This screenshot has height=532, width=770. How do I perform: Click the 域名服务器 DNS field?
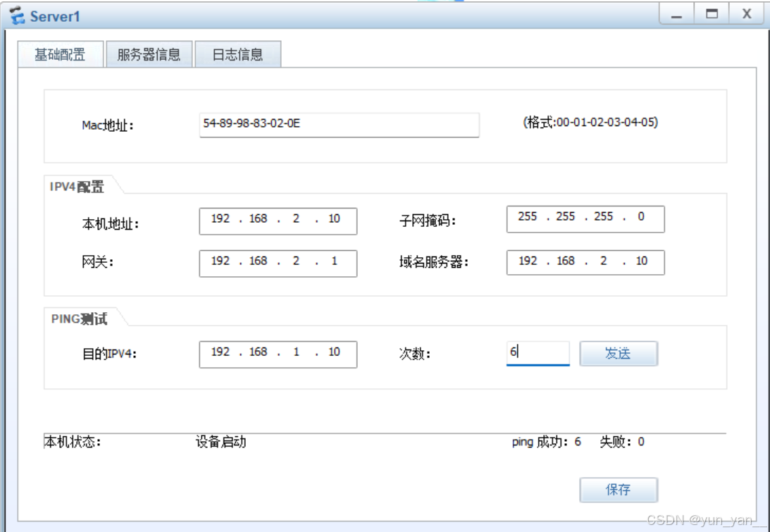(585, 262)
